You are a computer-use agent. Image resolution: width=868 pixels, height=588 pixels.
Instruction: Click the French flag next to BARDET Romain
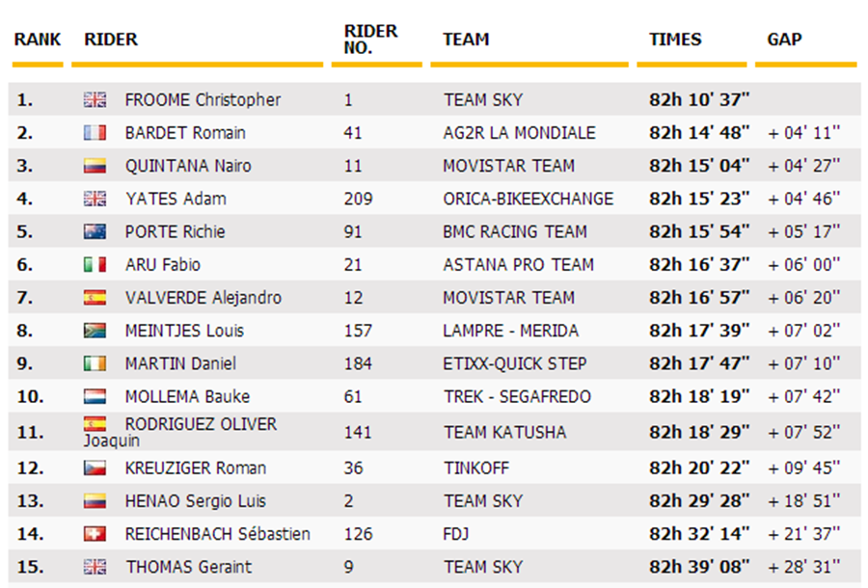pos(95,133)
